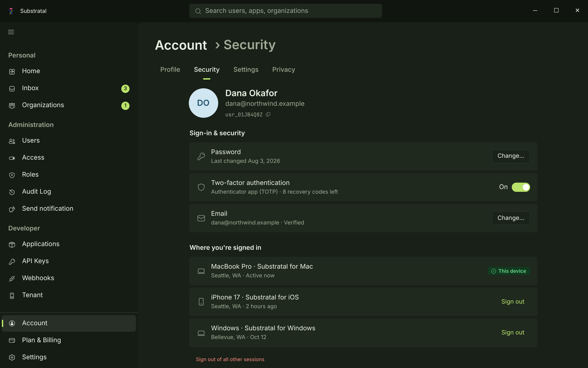Turn off two-factor authentication toggle
588x368 pixels.
tap(521, 187)
